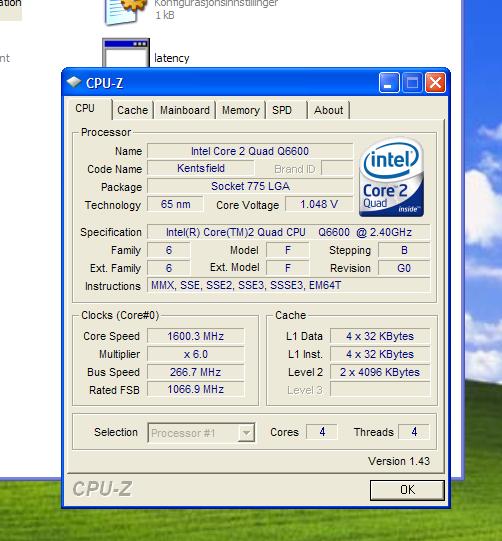Click the Ext. Model value F

pos(288,268)
